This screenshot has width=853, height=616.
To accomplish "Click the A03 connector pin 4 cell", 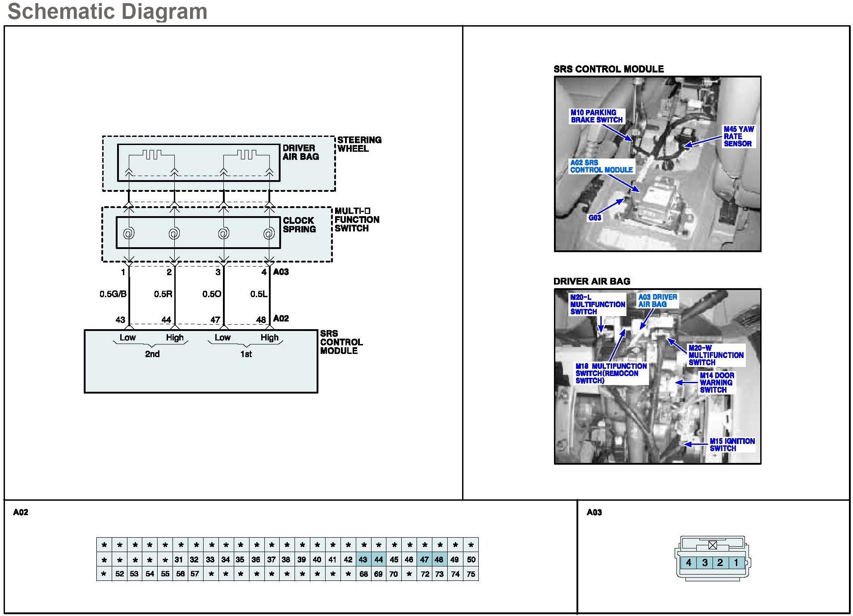I will pos(689,562).
